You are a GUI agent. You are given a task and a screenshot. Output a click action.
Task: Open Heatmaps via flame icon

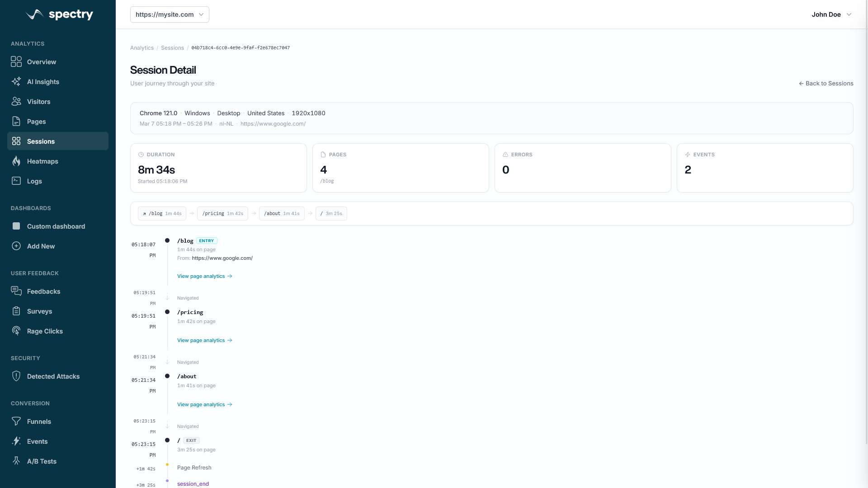[16, 161]
